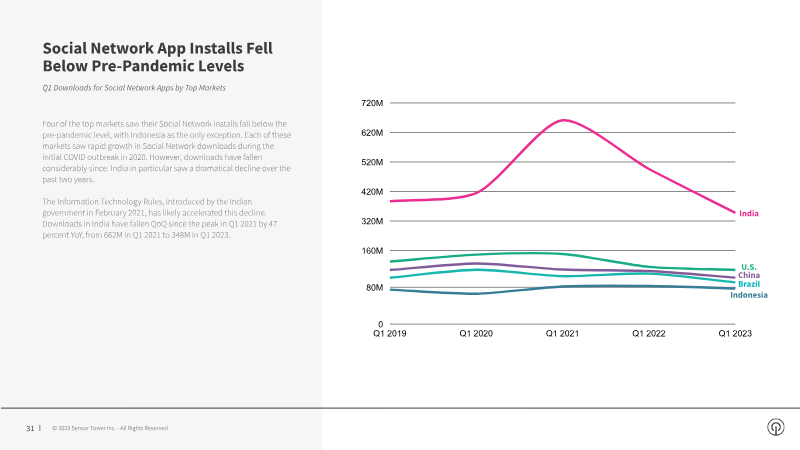800x450 pixels.
Task: Select the India series label
Action: pos(748,213)
